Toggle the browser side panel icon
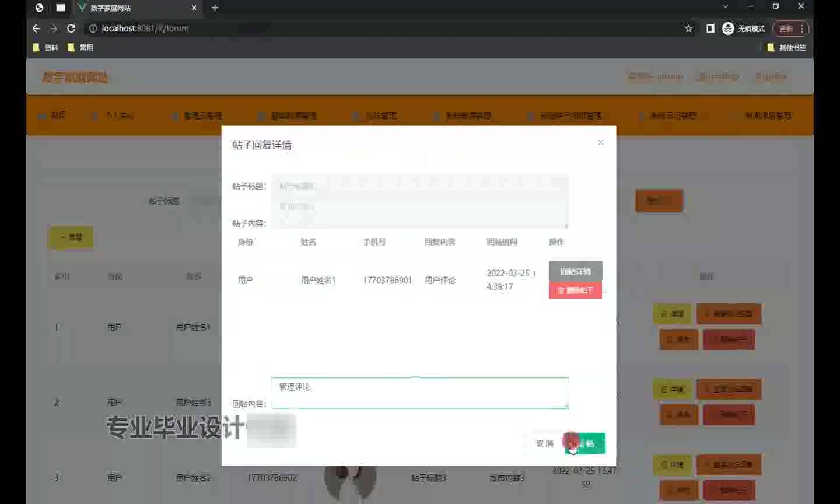The height and width of the screenshot is (504, 840). tap(710, 28)
